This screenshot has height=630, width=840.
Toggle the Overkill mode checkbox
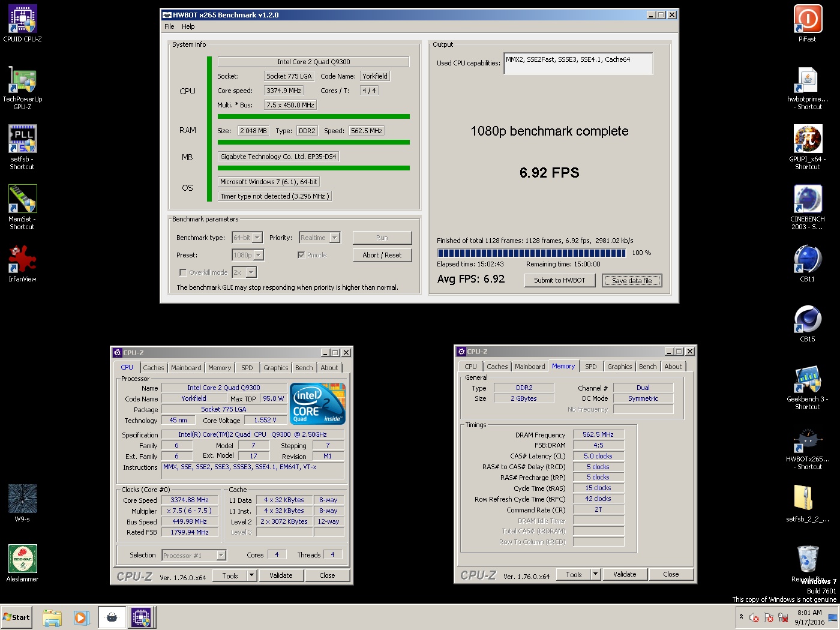(183, 272)
